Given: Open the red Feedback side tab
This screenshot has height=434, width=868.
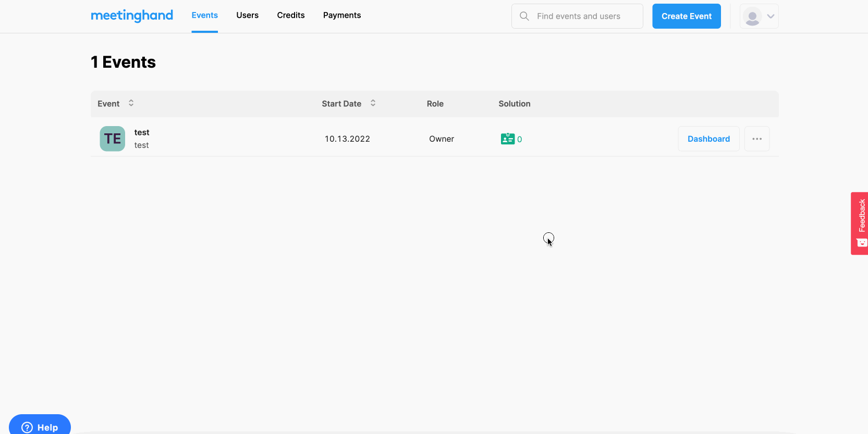Looking at the screenshot, I should [860, 223].
